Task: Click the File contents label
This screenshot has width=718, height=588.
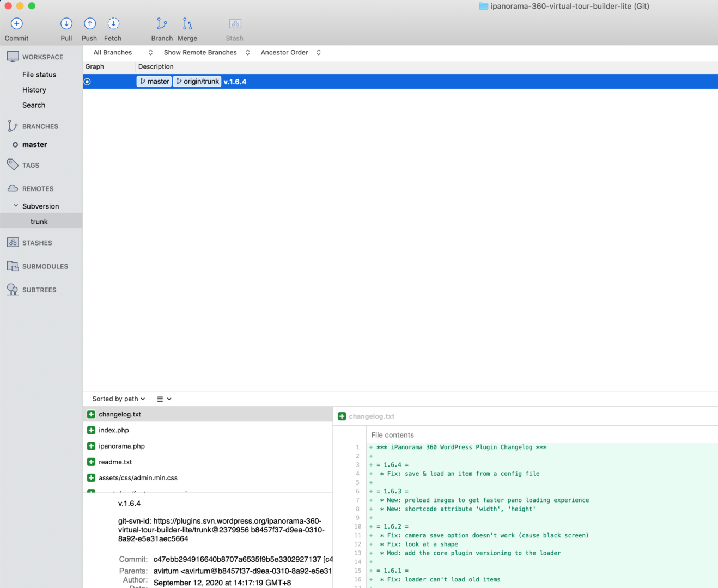Action: point(392,435)
